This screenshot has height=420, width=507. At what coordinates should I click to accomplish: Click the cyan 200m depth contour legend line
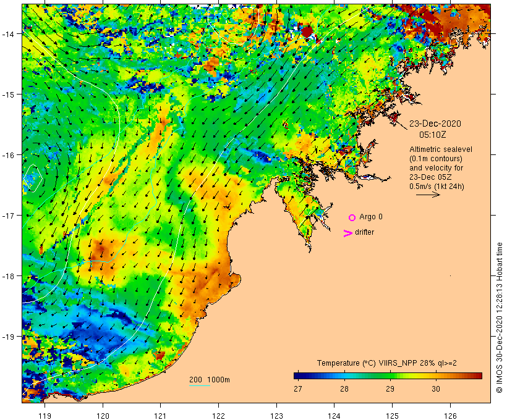[x=200, y=385]
